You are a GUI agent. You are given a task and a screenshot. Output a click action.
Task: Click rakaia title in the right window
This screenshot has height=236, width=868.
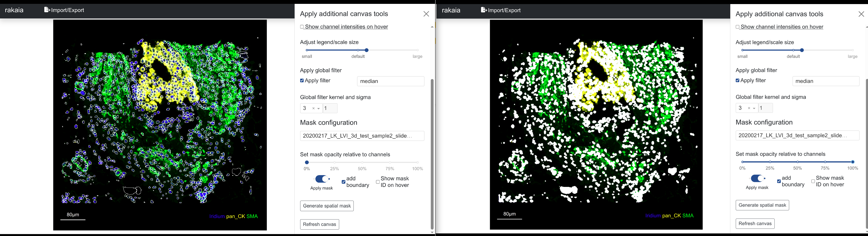(451, 10)
